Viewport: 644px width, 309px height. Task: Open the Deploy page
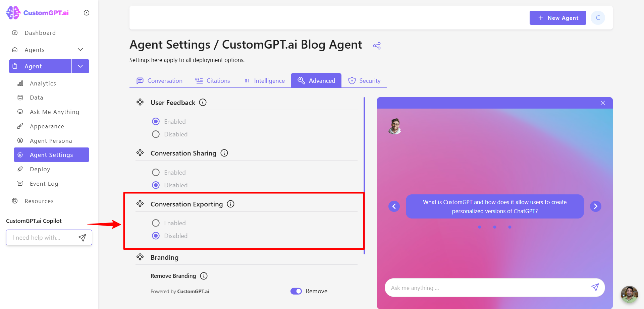point(40,169)
